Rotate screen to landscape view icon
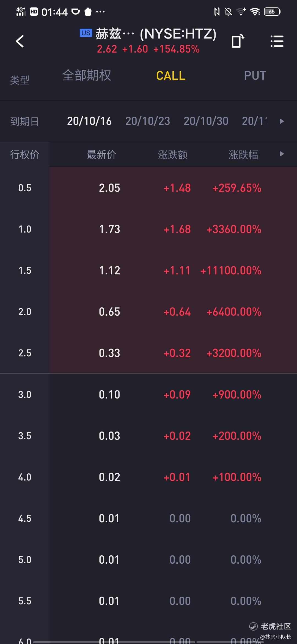Screen dimensions: 297x644 tap(238, 41)
